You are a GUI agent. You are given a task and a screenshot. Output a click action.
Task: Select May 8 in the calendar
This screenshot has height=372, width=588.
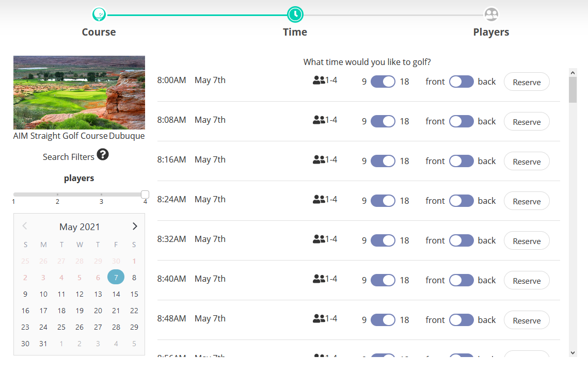coord(134,278)
